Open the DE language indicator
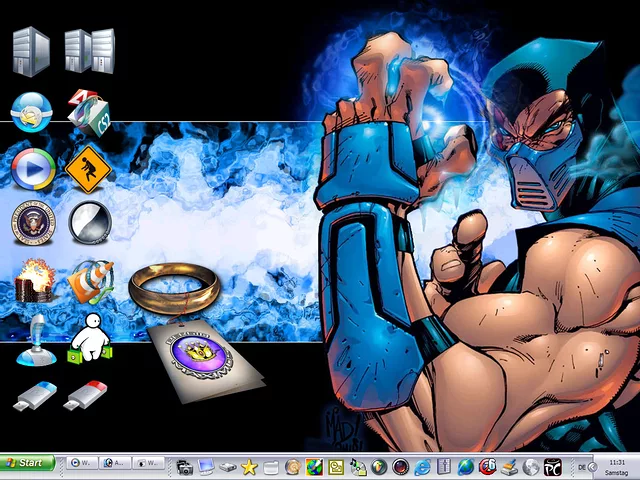This screenshot has height=480, width=640. click(x=582, y=466)
